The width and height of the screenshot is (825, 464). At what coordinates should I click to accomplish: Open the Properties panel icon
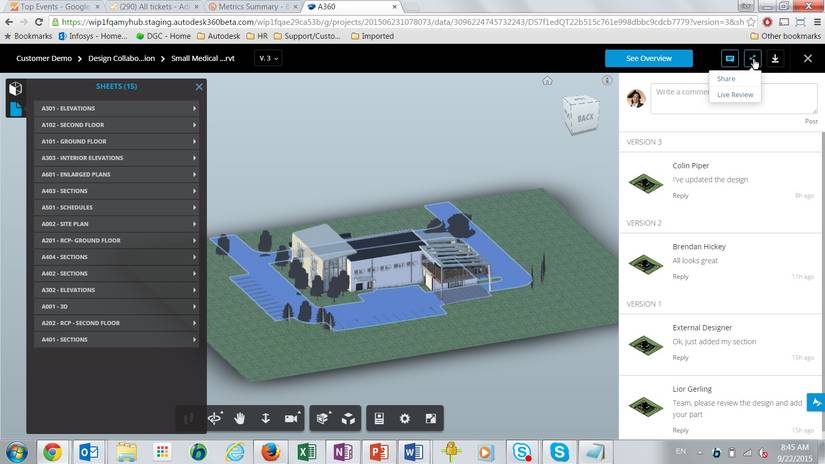pos(379,418)
